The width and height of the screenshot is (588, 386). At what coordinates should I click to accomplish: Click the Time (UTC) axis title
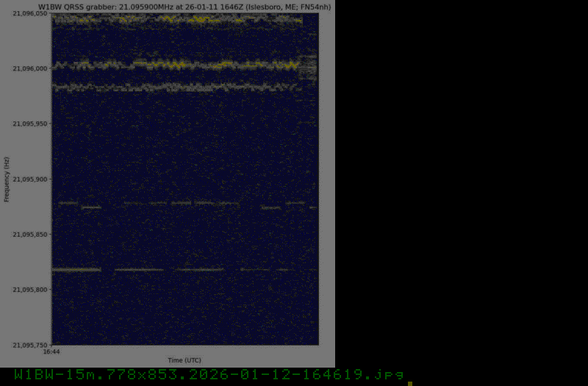point(184,360)
